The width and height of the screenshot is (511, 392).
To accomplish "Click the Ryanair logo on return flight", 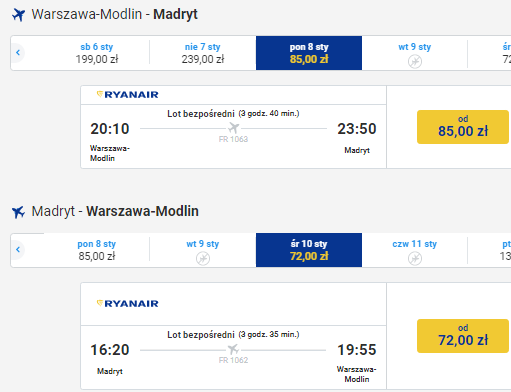I will tap(127, 304).
